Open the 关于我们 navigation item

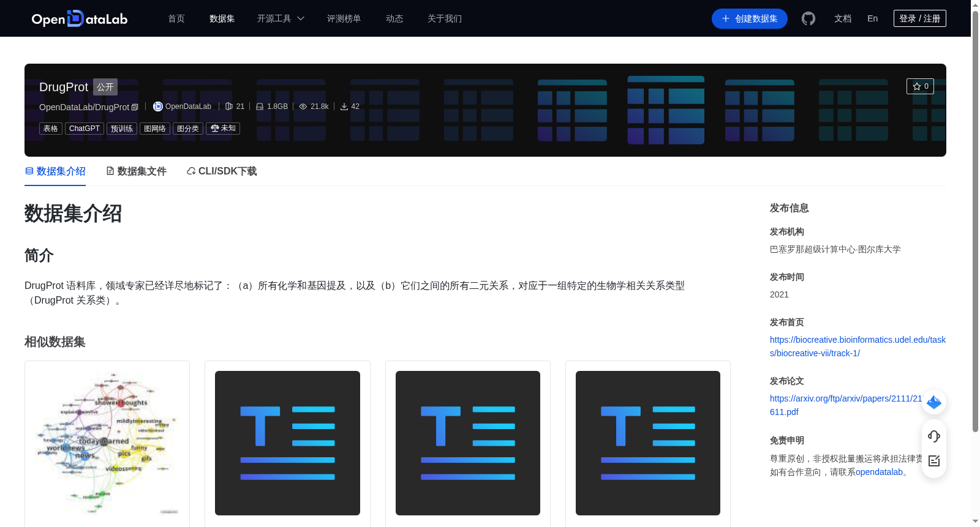click(x=445, y=18)
